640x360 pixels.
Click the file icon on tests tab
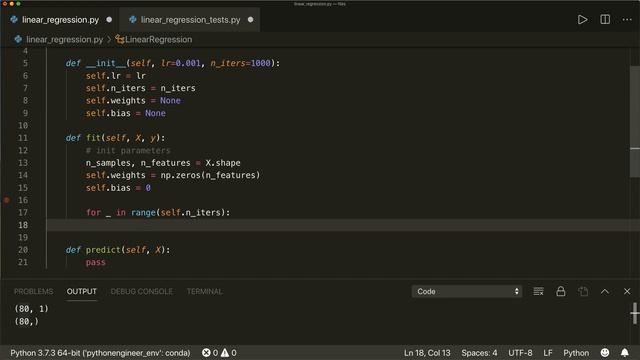click(133, 19)
